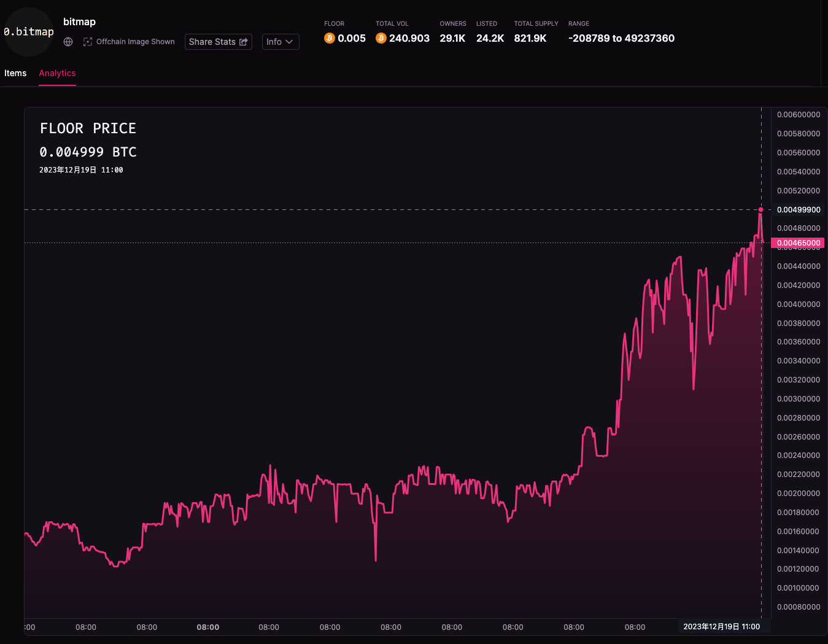Switch to the Items tab
Viewport: 828px width, 644px height.
15,73
